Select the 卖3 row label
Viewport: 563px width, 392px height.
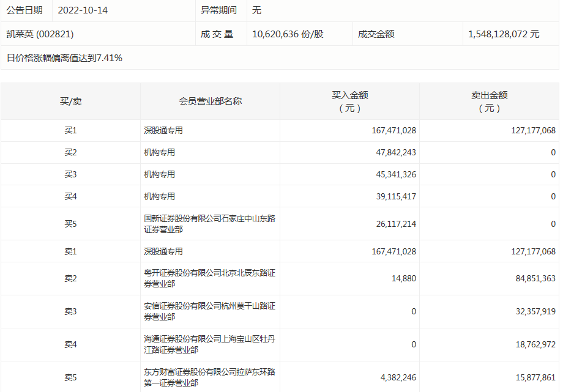tap(71, 312)
